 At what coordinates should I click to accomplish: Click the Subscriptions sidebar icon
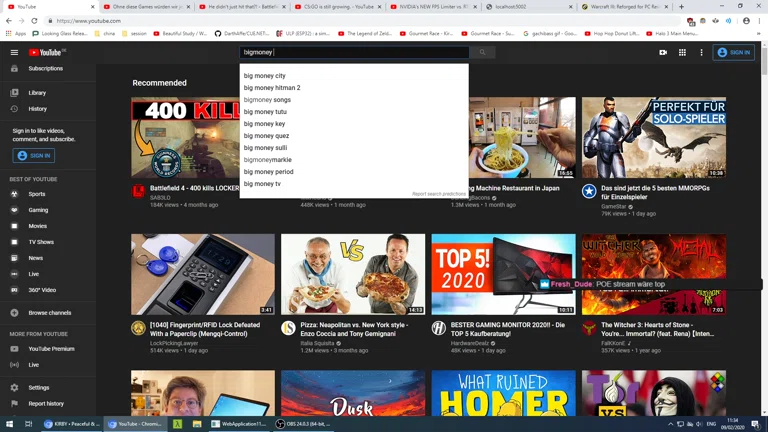(x=14, y=69)
